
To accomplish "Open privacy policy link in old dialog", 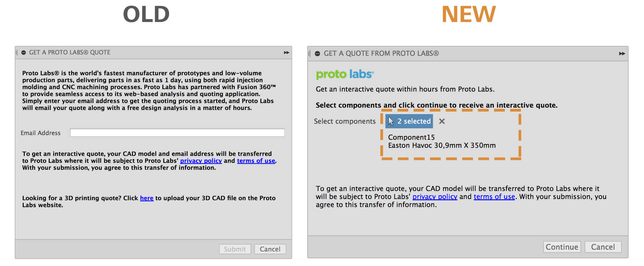I will pyautogui.click(x=201, y=161).
